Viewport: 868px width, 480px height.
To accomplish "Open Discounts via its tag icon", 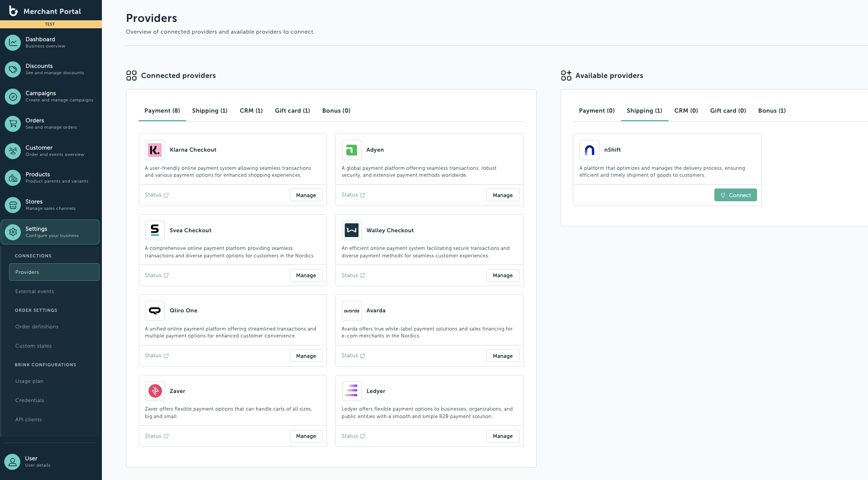I will pos(13,69).
